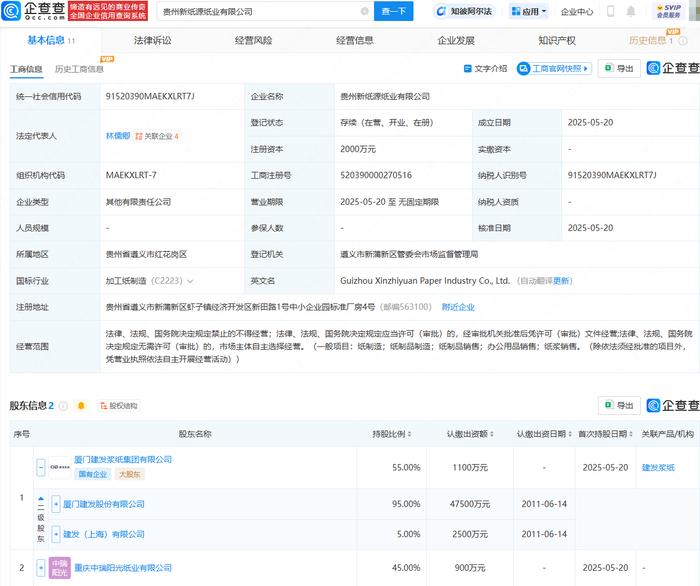Expand the 建发（上海）有限公司 row
Viewport: 700px width, 586px height.
click(55, 534)
